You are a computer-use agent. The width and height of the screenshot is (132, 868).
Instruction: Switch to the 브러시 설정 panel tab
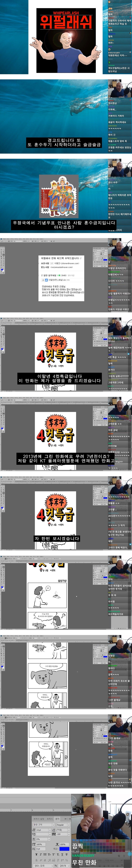(39, 819)
